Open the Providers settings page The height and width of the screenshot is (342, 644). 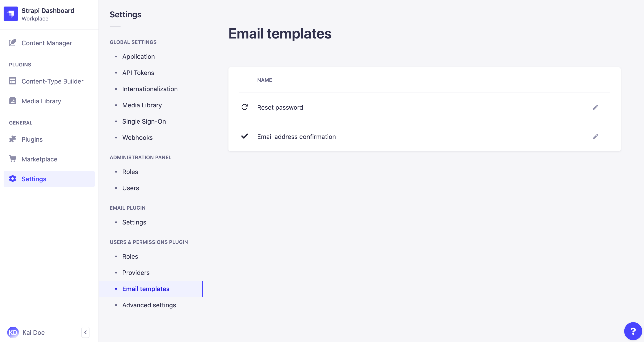pos(136,272)
